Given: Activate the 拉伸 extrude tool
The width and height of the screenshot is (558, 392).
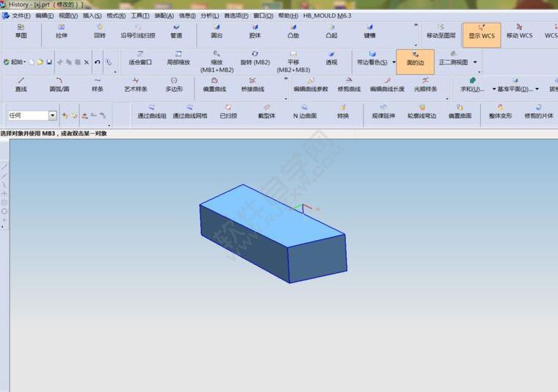Looking at the screenshot, I should (x=61, y=32).
